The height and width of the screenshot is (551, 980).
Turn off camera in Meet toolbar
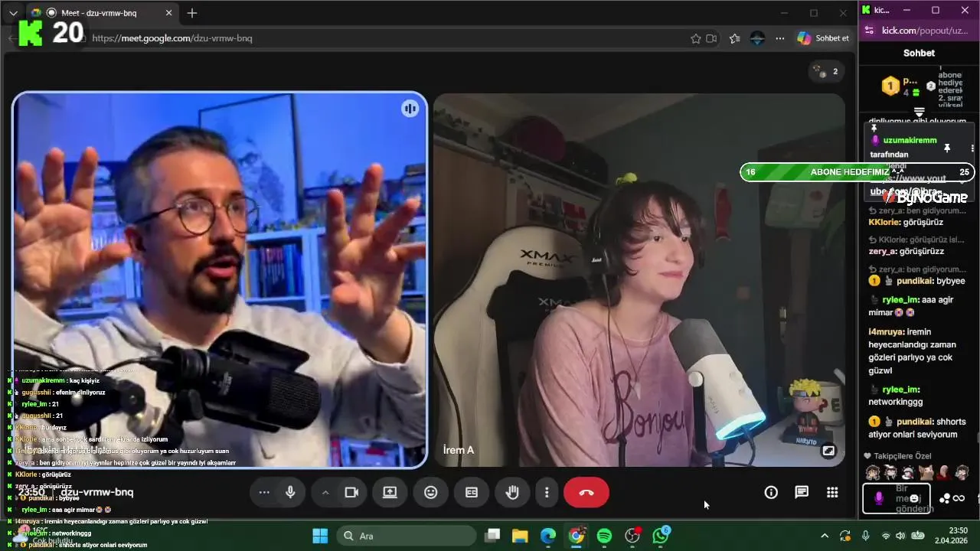351,493
